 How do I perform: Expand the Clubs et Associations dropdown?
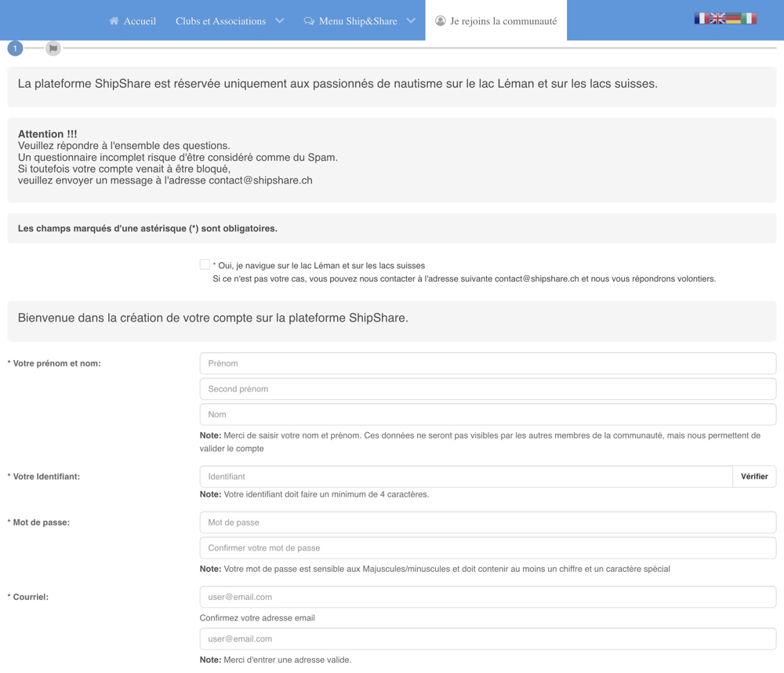click(279, 21)
